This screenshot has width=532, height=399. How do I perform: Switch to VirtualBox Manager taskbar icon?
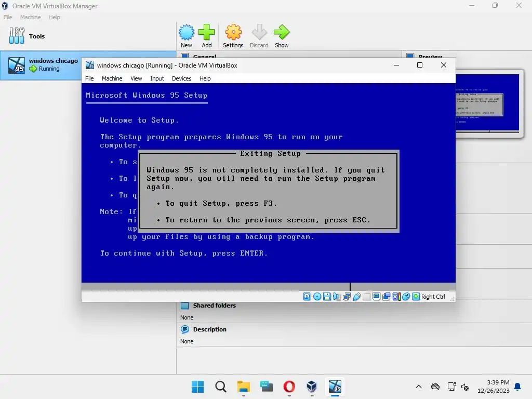[312, 387]
